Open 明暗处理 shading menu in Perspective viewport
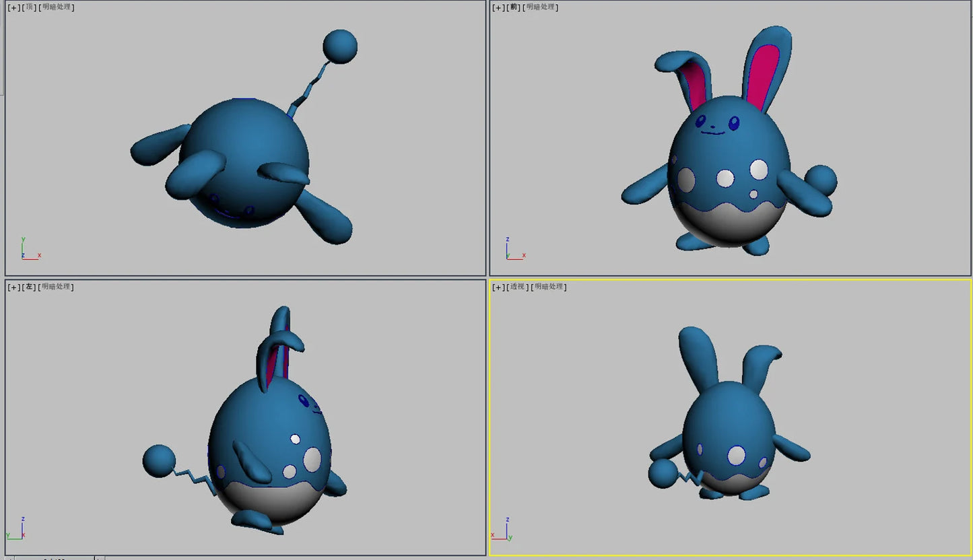 pos(550,287)
